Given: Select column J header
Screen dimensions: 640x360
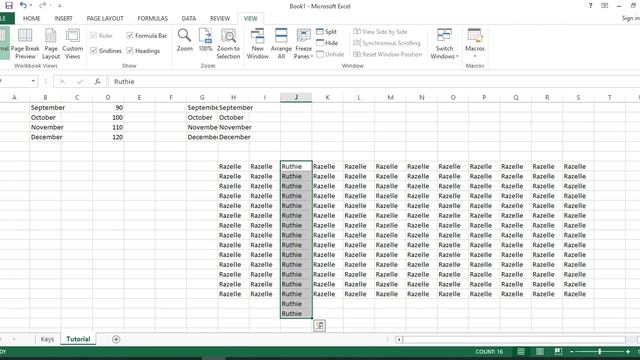Looking at the screenshot, I should click(296, 98).
